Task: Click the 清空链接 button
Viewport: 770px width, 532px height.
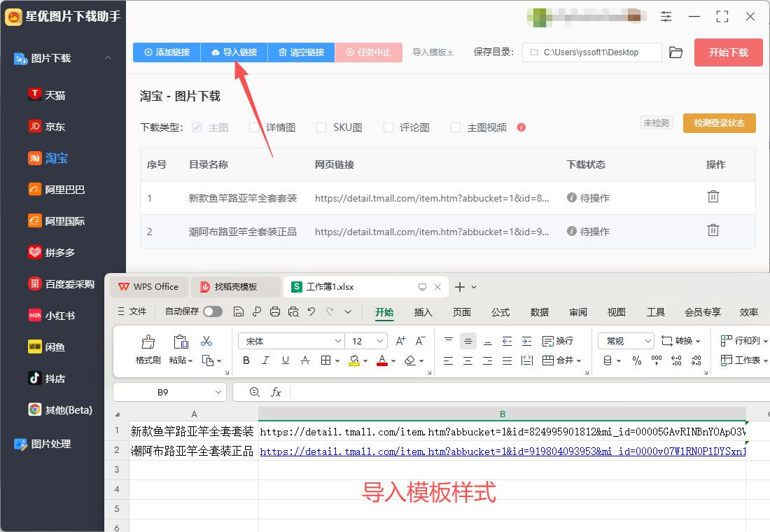Action: pyautogui.click(x=302, y=52)
